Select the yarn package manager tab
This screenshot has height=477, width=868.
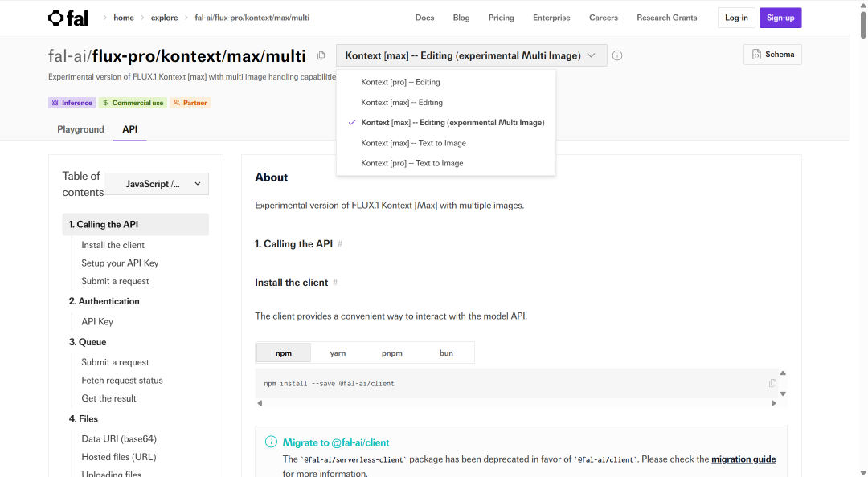(338, 353)
